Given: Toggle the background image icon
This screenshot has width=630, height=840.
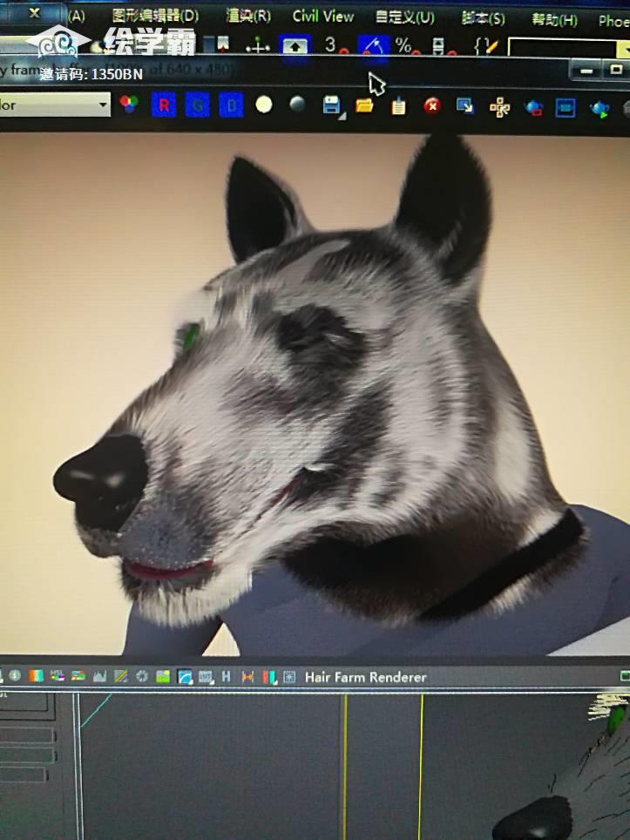Looking at the screenshot, I should 163,676.
